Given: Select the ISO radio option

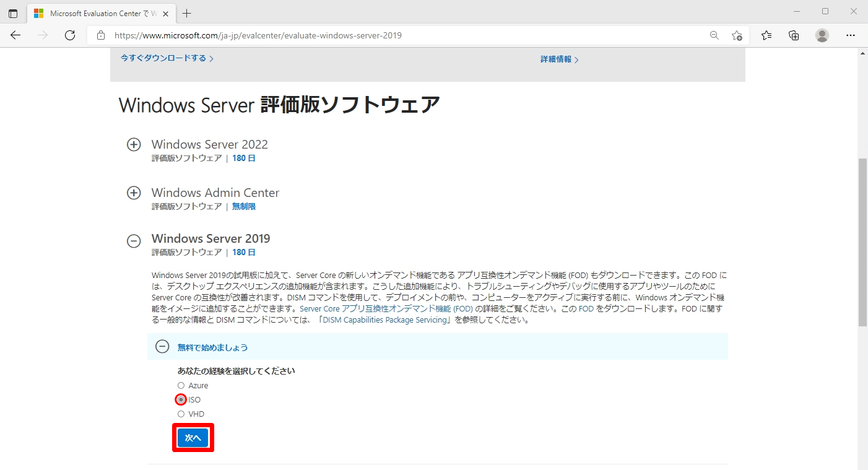Looking at the screenshot, I should click(x=181, y=399).
